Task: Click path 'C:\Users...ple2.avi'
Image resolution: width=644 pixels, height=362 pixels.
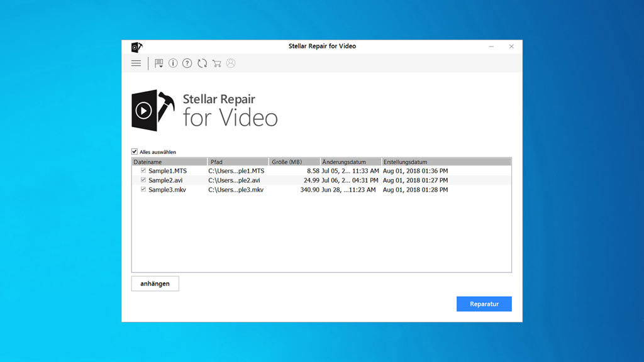Action: pos(234,180)
